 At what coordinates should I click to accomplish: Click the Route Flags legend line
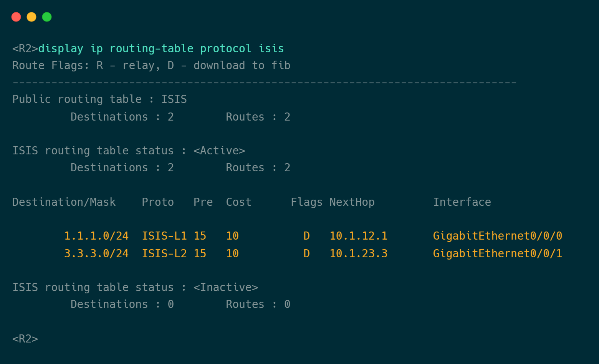coord(151,65)
